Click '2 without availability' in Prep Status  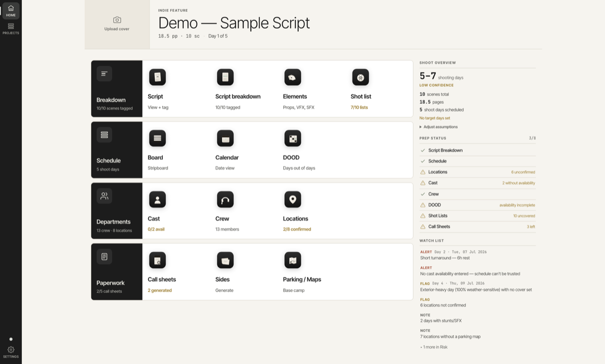tap(518, 183)
